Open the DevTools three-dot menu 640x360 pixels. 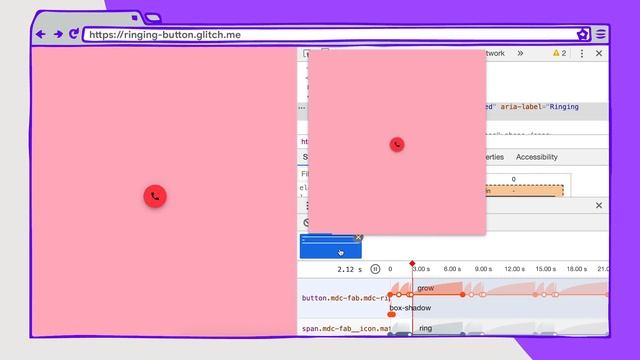(582, 53)
